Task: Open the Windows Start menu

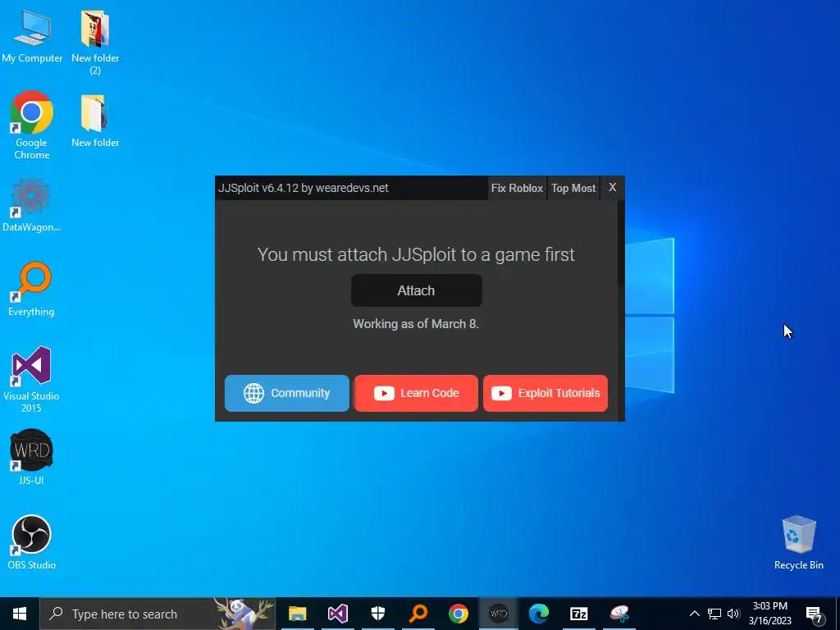Action: (20, 614)
